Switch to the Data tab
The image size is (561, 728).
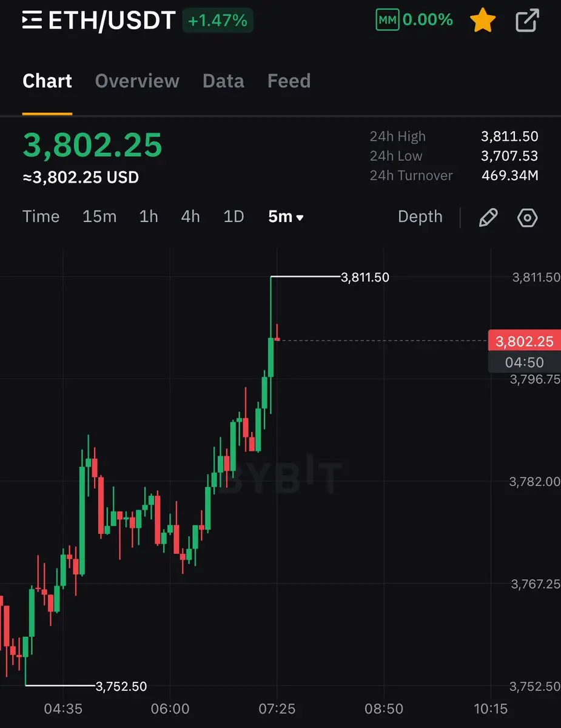[x=223, y=81]
